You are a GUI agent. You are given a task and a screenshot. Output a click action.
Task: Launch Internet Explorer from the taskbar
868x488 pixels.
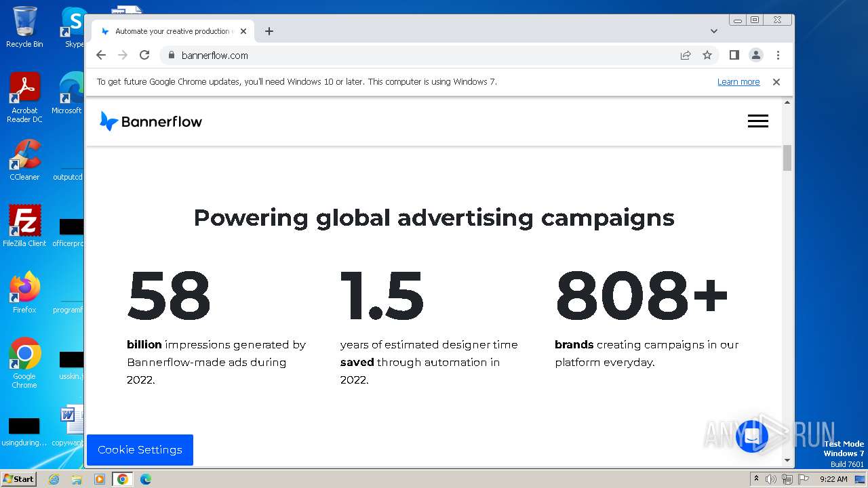tap(54, 479)
